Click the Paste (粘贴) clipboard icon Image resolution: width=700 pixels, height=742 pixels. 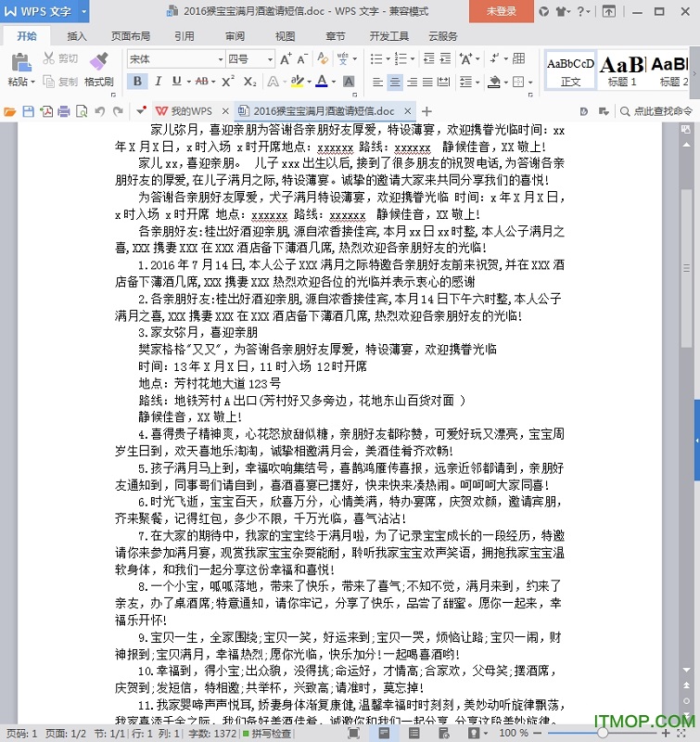tap(19, 62)
